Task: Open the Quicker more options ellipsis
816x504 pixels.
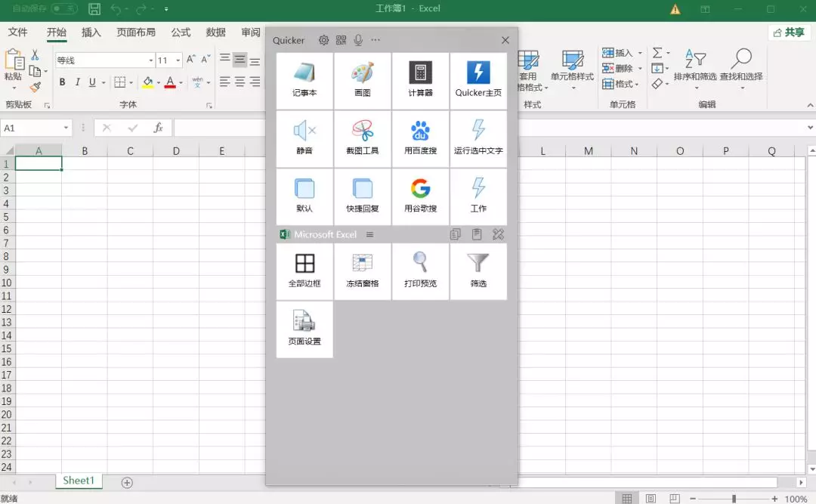Action: (376, 39)
